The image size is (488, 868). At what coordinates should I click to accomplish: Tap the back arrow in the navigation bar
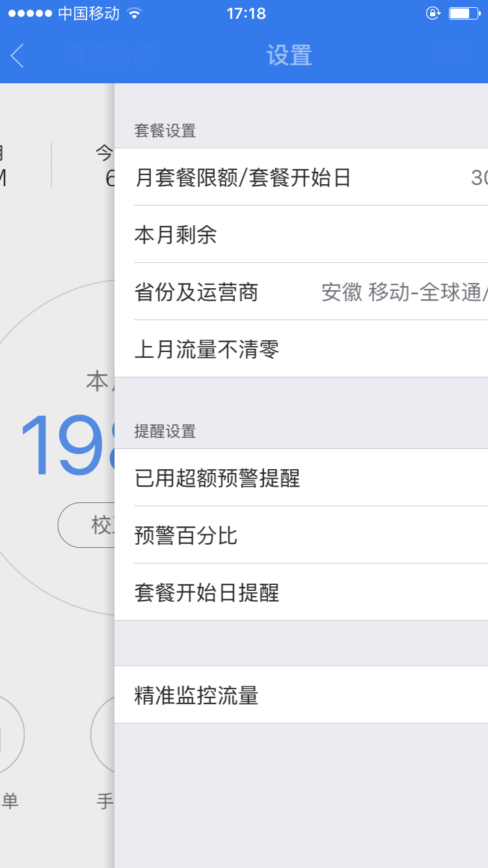click(18, 56)
